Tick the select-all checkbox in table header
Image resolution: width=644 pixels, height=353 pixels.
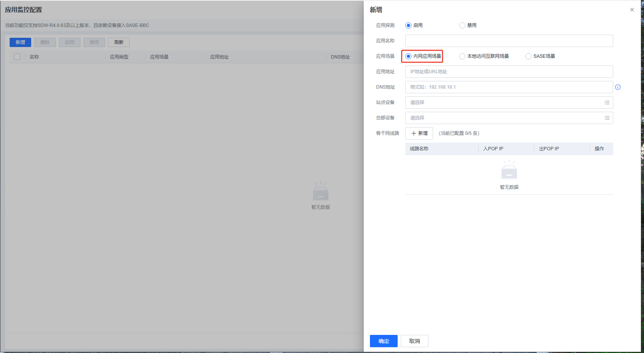tap(17, 57)
